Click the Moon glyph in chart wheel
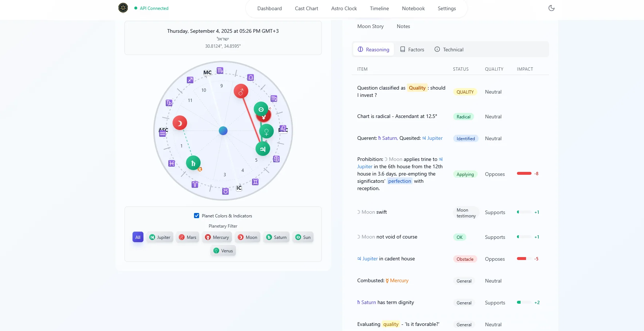644x331 pixels. click(179, 123)
